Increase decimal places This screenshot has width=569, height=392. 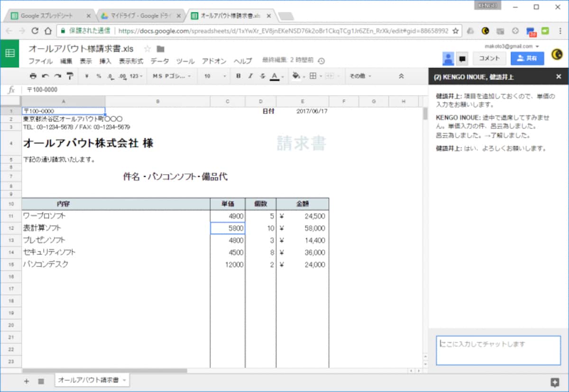click(x=122, y=76)
